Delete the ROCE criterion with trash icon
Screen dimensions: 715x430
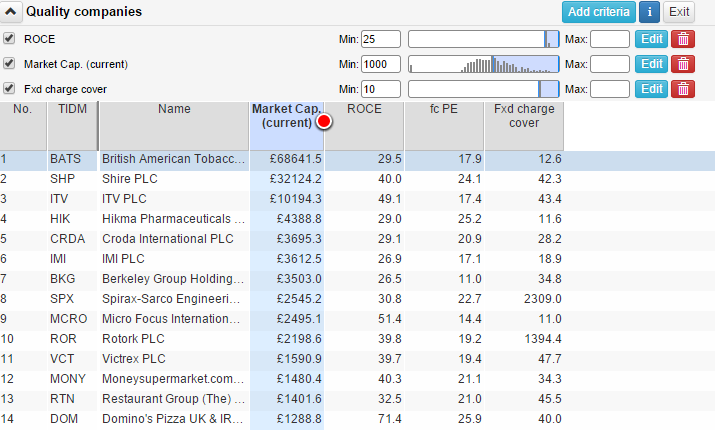click(x=683, y=39)
